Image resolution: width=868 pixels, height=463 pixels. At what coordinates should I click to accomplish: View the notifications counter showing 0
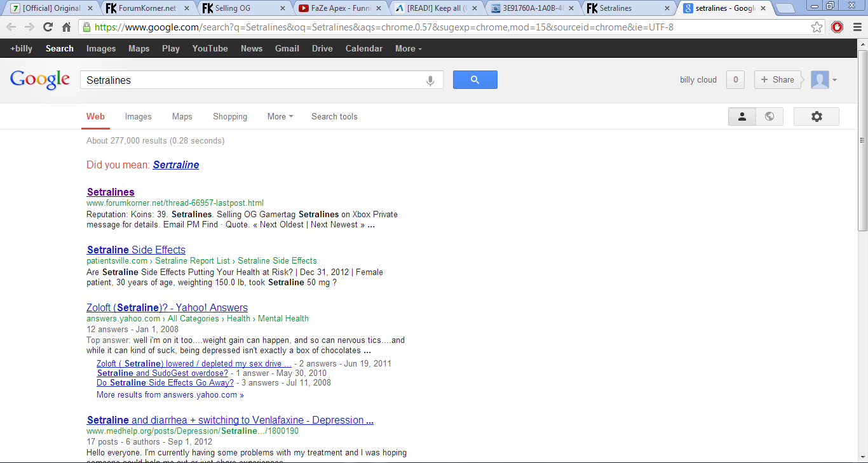click(x=735, y=80)
